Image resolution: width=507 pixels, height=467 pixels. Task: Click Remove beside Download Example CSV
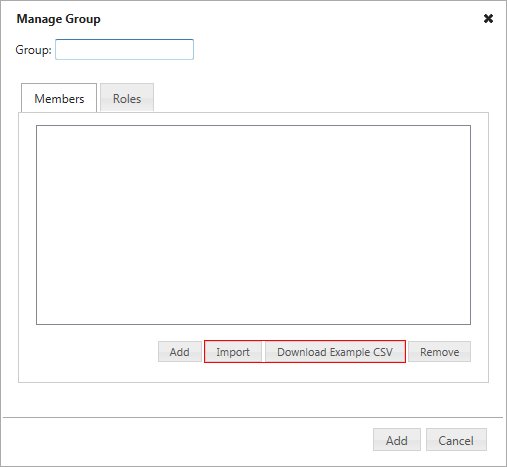click(440, 352)
